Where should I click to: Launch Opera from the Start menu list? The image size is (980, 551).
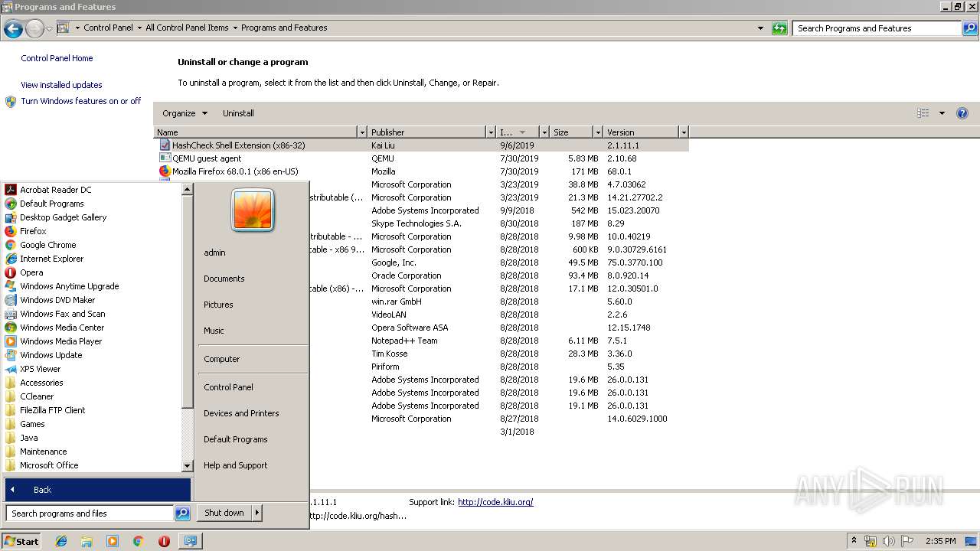pyautogui.click(x=31, y=272)
